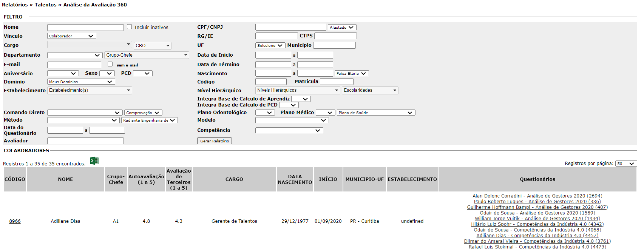Open employee code 8966 link
Screen dimensions: 644x250
pyautogui.click(x=15, y=221)
